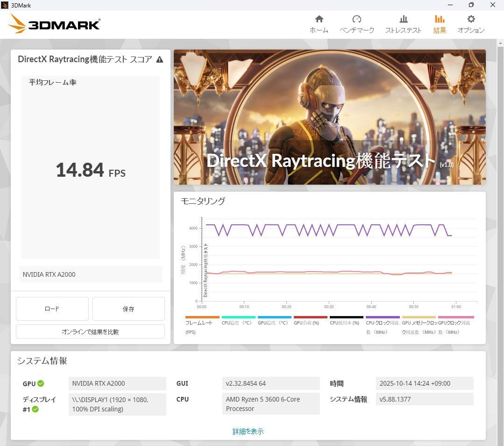
Task: Click the NVIDIA RTX A2000 GPU name field
Action: click(91, 274)
